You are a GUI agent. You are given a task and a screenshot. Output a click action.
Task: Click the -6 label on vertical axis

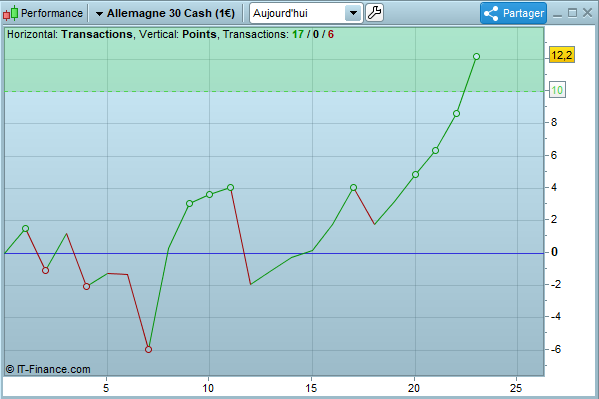(x=556, y=349)
